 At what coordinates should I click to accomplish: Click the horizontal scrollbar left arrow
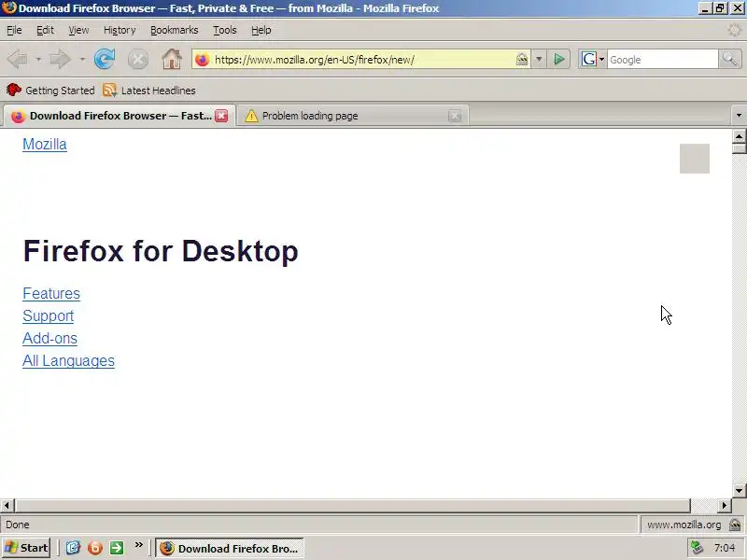pos(7,505)
